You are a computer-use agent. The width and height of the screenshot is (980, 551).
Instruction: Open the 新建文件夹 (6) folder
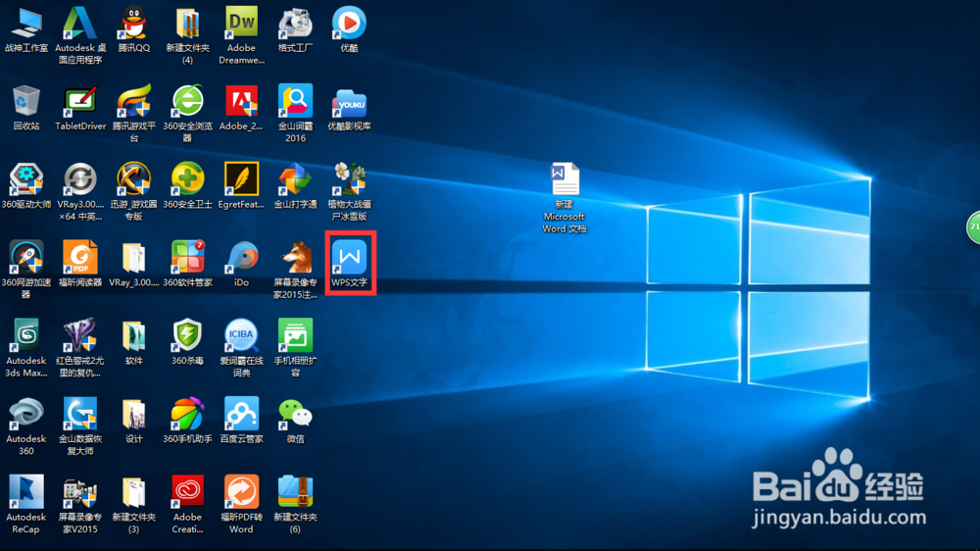coord(295,493)
